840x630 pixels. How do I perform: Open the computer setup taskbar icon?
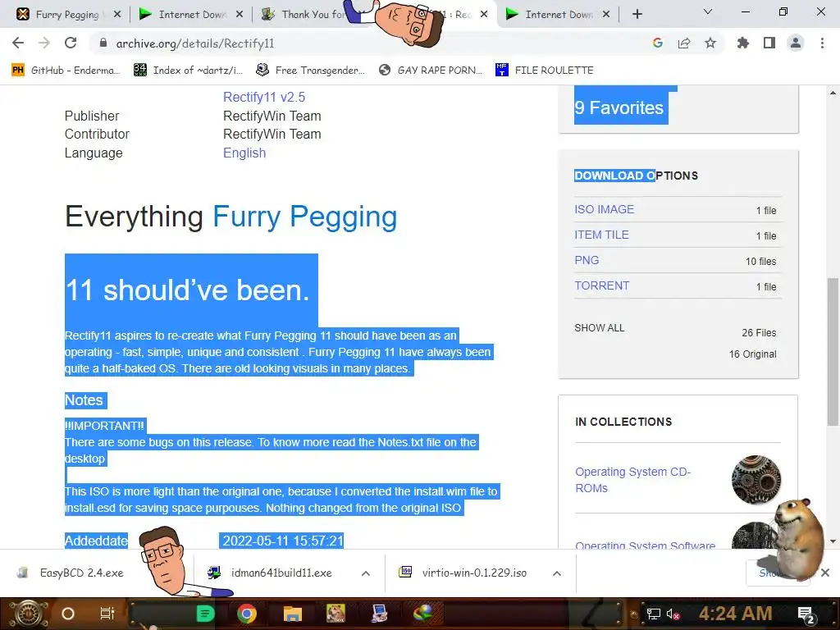pyautogui.click(x=380, y=614)
